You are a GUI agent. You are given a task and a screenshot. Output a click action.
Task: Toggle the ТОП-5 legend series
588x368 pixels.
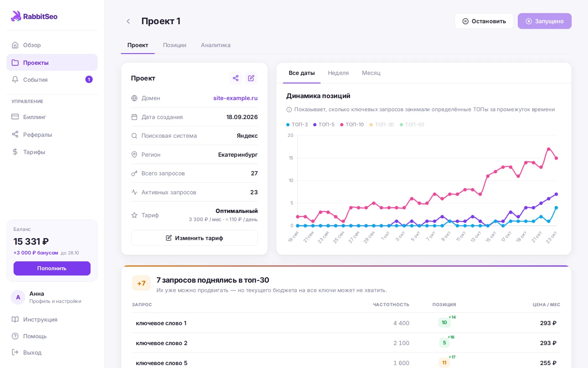click(x=324, y=125)
